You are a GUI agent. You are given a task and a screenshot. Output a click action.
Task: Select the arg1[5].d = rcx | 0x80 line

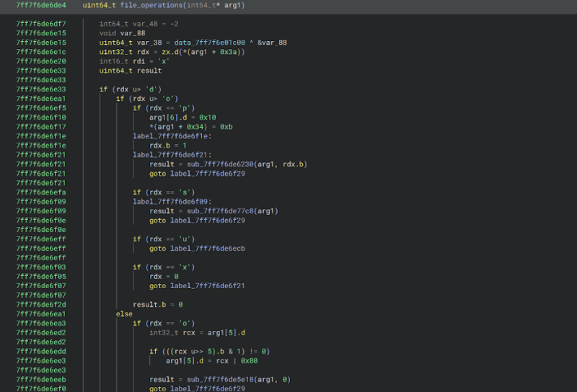tap(211, 361)
